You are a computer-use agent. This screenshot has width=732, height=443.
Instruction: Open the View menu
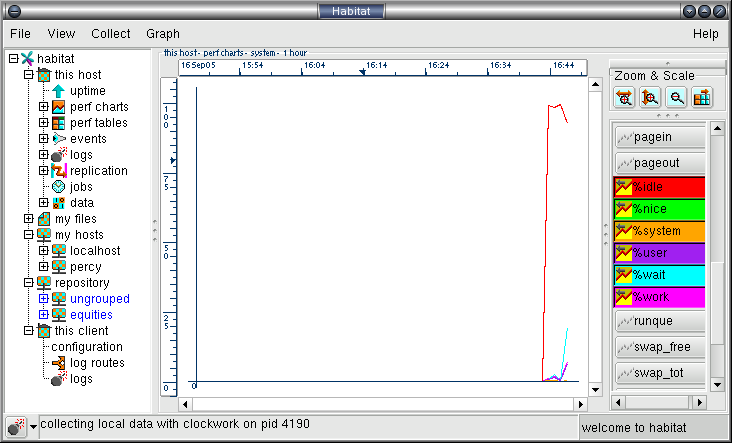61,34
